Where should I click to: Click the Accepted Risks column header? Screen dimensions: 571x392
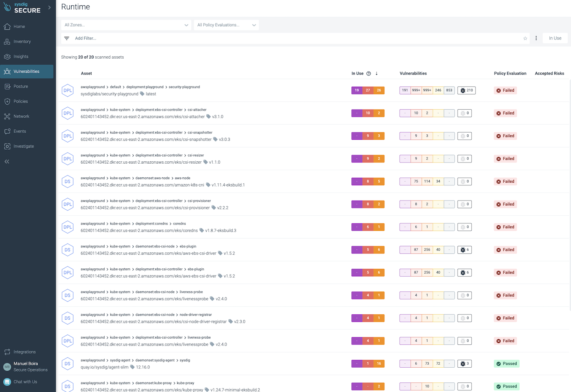[x=549, y=73]
